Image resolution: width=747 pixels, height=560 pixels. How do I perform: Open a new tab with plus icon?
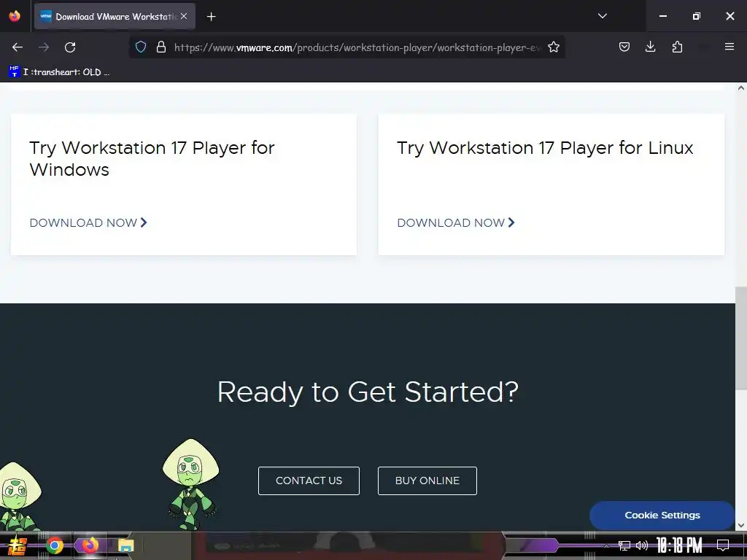pyautogui.click(x=211, y=17)
